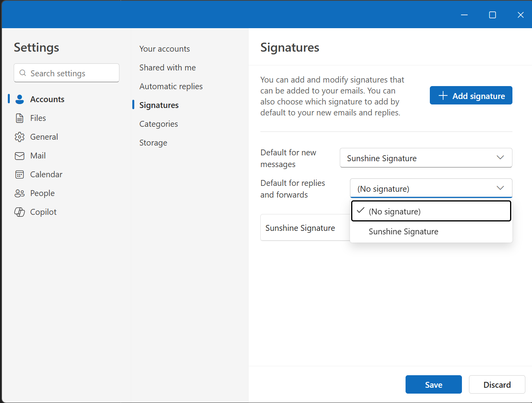Select the Calendar icon in sidebar
Image resolution: width=532 pixels, height=403 pixels.
(20, 175)
